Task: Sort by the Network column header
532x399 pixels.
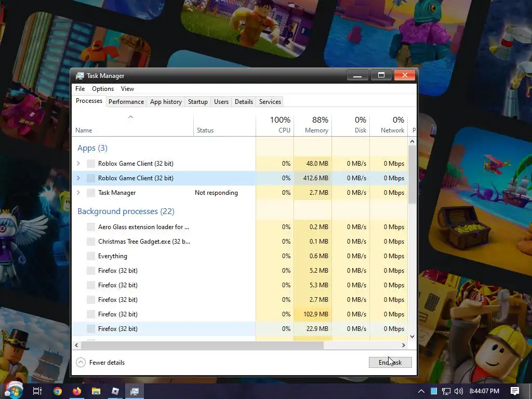Action: click(x=389, y=125)
